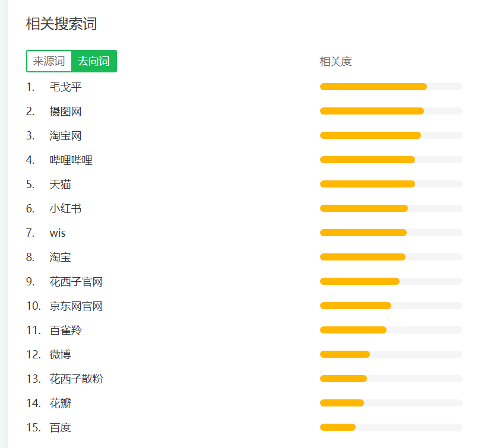
Task: Click the 摄图网 keyword
Action: pos(66,112)
